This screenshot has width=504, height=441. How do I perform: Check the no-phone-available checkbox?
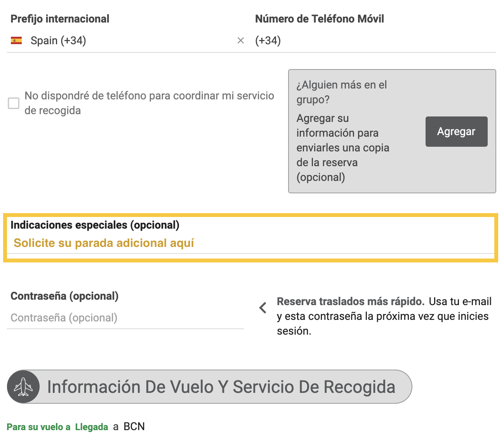click(x=14, y=103)
